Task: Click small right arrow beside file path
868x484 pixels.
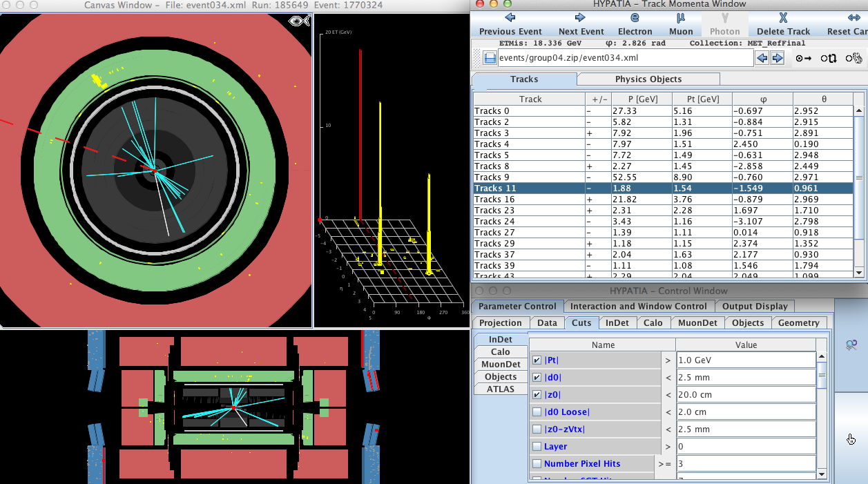Action: pyautogui.click(x=778, y=58)
